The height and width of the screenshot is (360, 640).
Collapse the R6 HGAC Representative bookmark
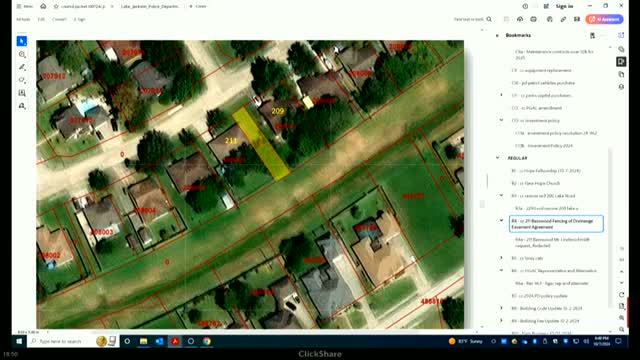point(502,271)
